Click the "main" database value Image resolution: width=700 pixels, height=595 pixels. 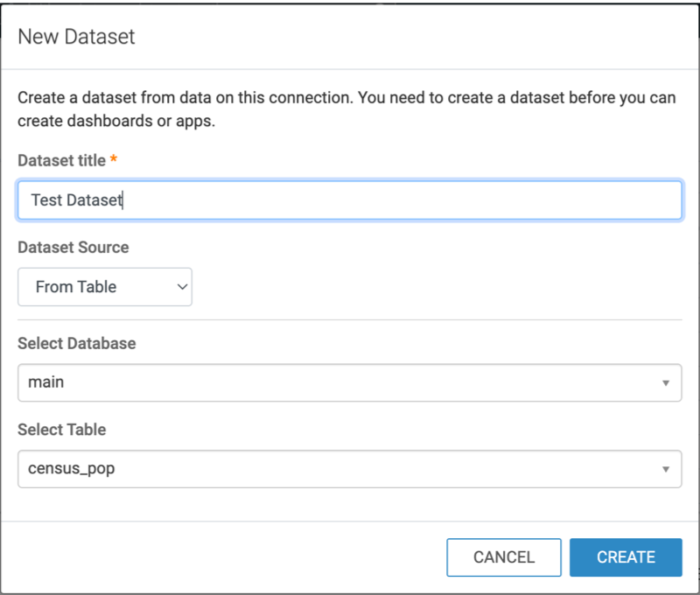click(x=46, y=383)
